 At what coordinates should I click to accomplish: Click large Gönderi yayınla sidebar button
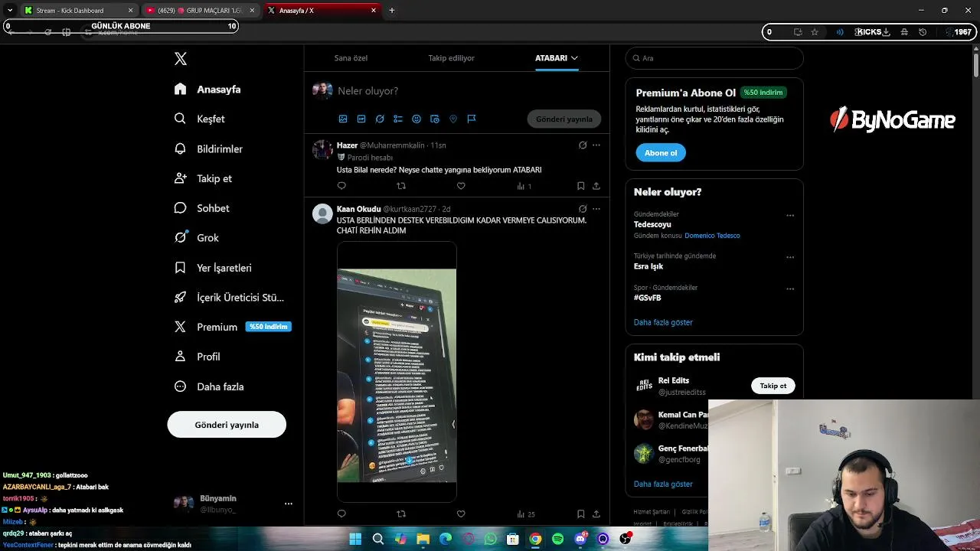pos(227,425)
